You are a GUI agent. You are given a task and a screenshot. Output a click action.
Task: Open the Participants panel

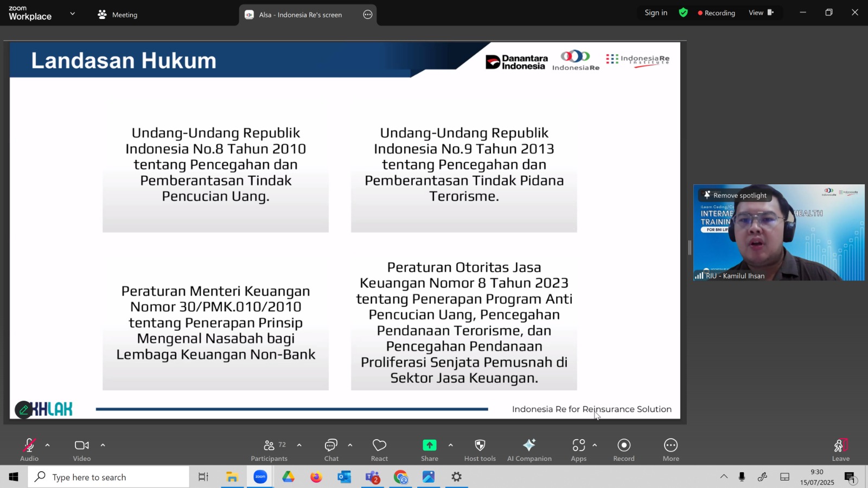click(269, 450)
